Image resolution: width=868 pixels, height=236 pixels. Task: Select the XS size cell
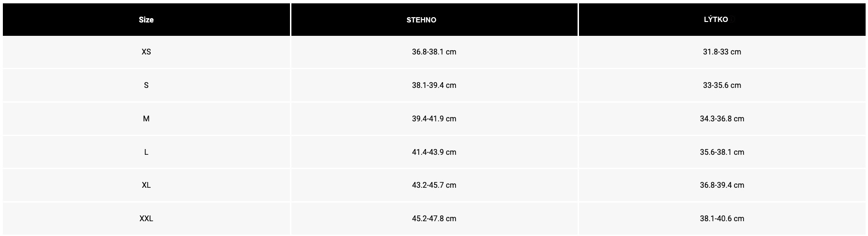tap(146, 52)
